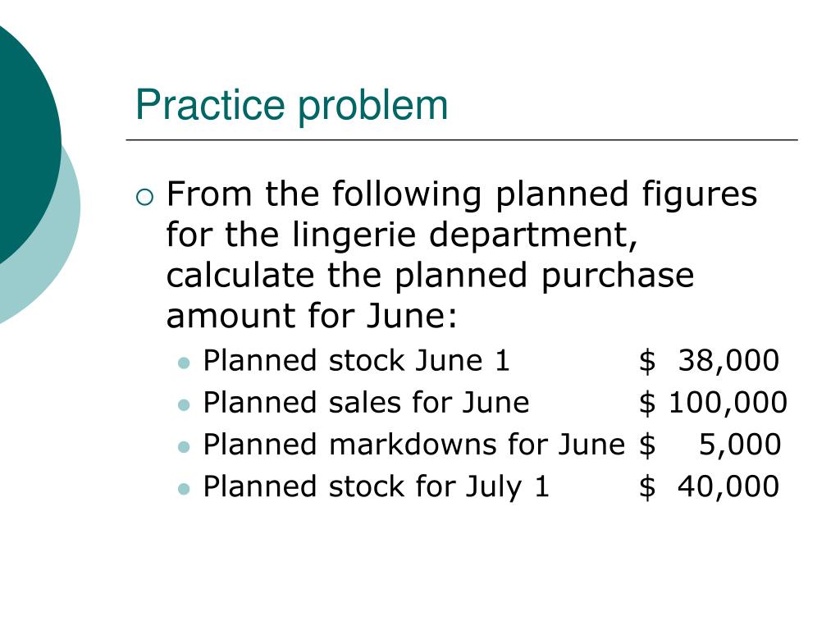840x630 pixels.
Task: Click the $ 40,000 amount
Action: coord(710,486)
